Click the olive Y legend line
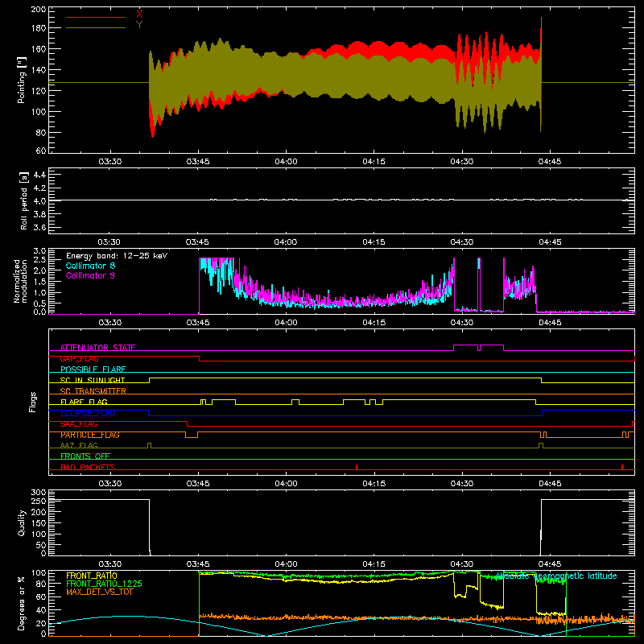 (96, 28)
